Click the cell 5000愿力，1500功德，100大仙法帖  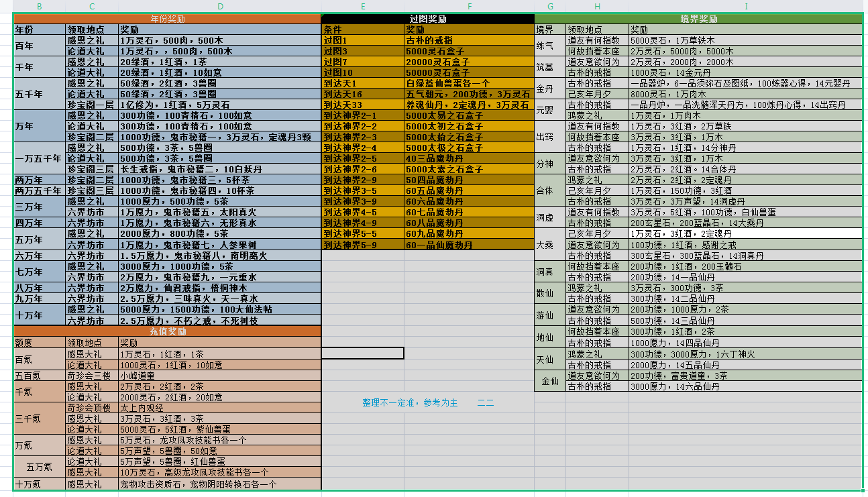(x=220, y=309)
